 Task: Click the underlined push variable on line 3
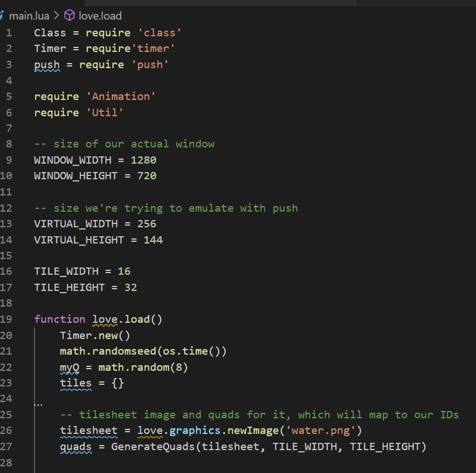[47, 65]
